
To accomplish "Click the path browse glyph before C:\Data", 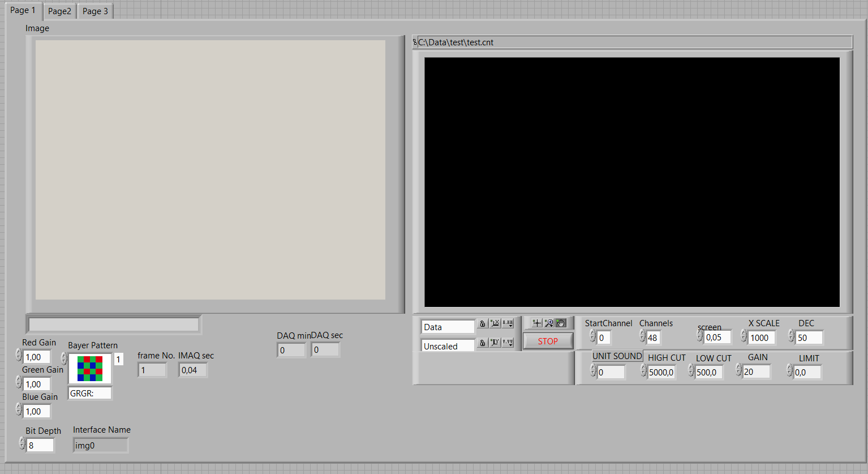I will click(x=415, y=42).
